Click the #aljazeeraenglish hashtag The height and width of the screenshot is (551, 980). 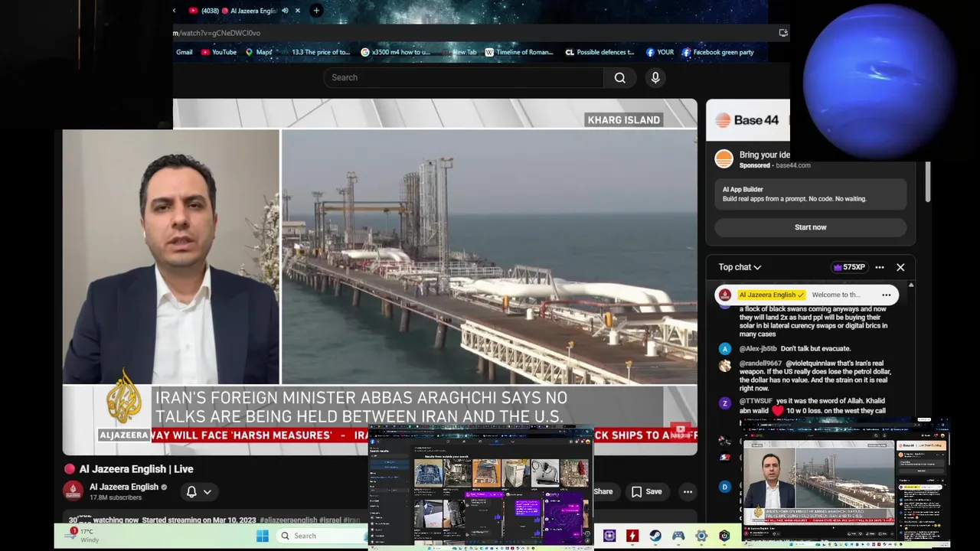(x=288, y=520)
